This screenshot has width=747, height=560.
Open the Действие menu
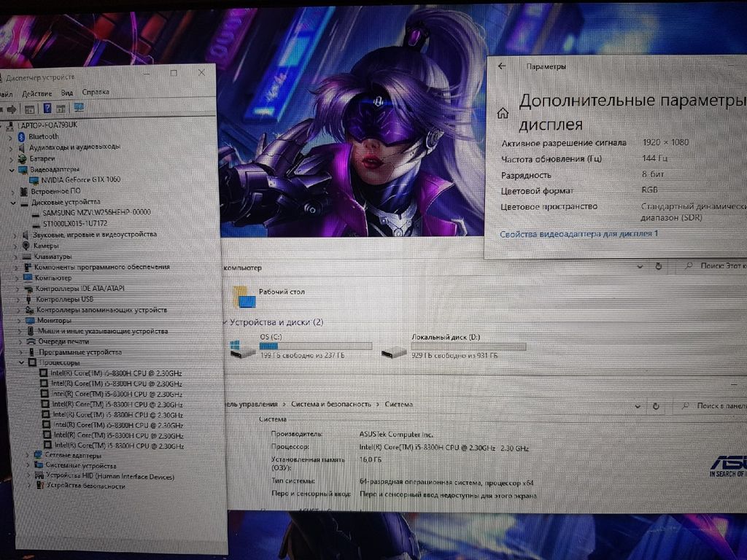pyautogui.click(x=36, y=93)
